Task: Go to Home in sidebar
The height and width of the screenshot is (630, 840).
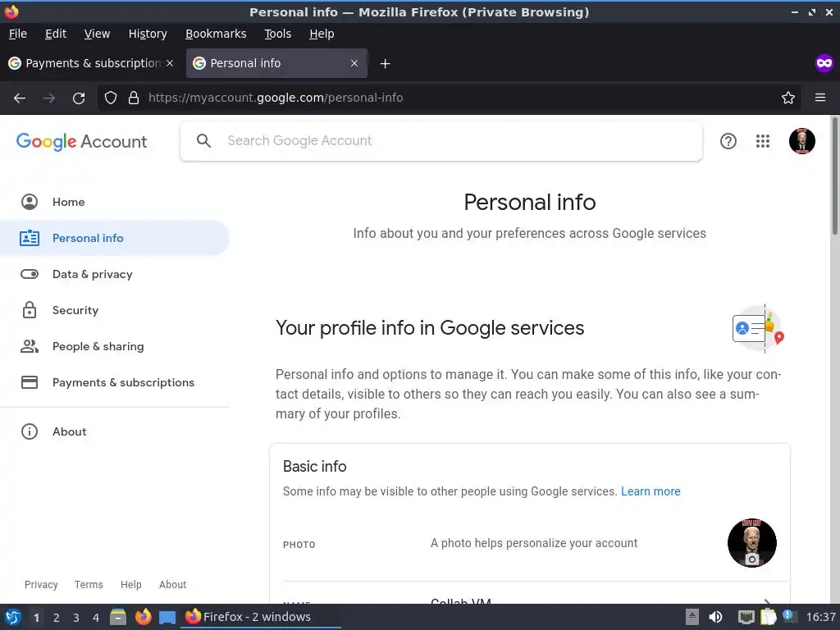Action: 115,202
